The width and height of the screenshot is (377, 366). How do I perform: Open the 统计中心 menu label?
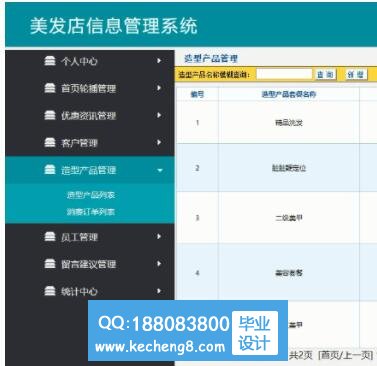pos(79,292)
